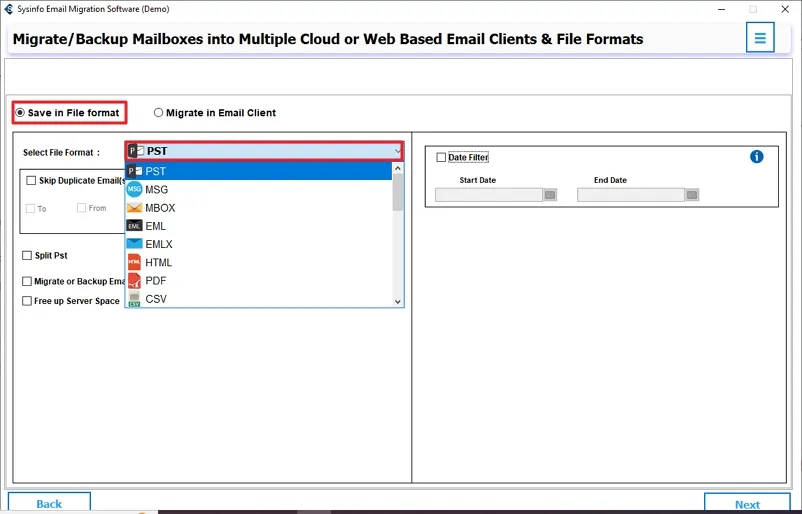This screenshot has height=514, width=802.
Task: Choose PST from the format list
Action: click(259, 171)
